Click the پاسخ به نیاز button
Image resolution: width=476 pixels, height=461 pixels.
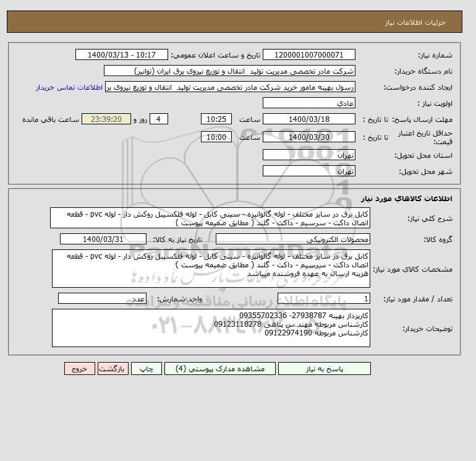tap(324, 369)
